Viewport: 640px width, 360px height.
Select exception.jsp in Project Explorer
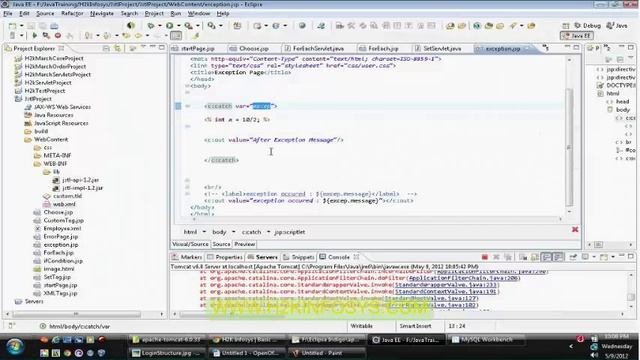click(61, 245)
